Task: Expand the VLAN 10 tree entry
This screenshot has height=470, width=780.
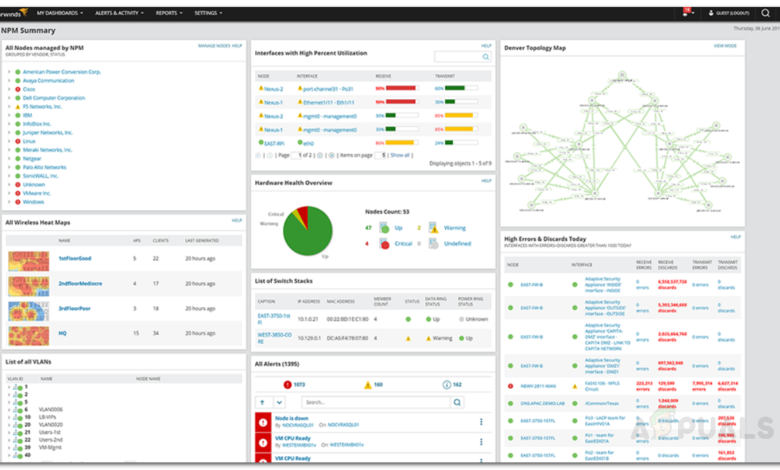Action: [9, 417]
